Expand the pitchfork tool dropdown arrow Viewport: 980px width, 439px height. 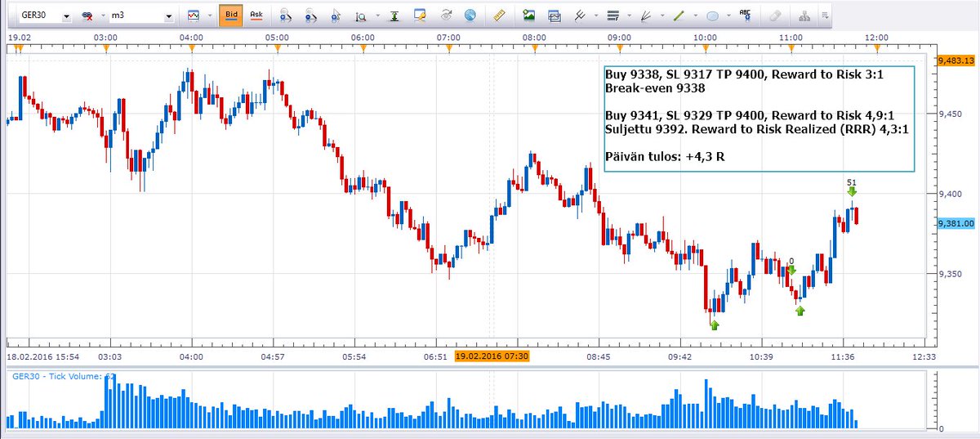(x=596, y=16)
